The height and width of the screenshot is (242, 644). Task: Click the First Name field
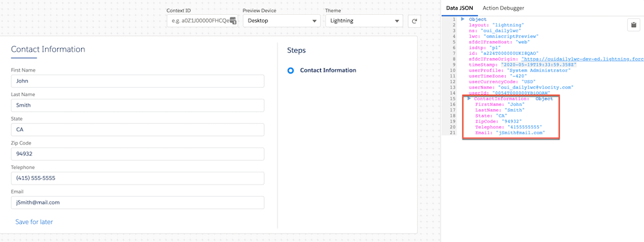(x=138, y=81)
